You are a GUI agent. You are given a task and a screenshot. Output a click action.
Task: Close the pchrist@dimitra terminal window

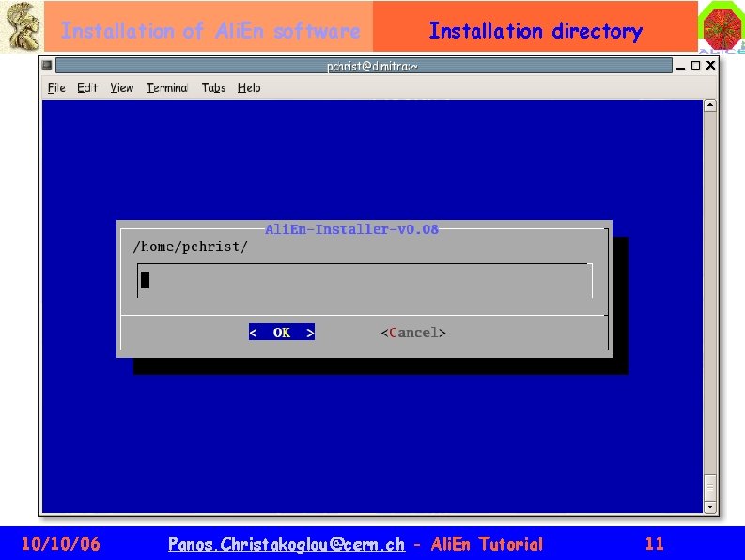711,65
